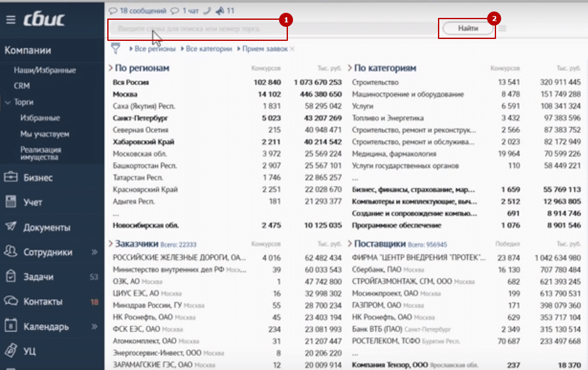
Task: Open the hamburger menu next to the СБИС logo
Action: (x=11, y=20)
